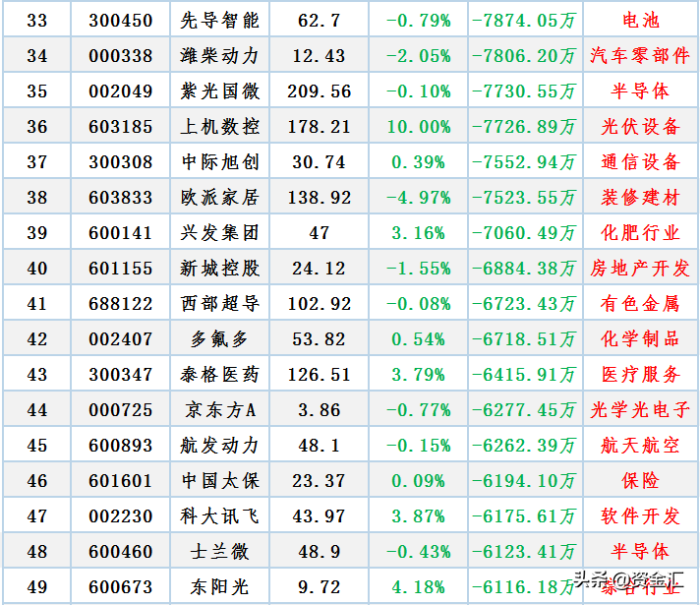
Task: Click stock name 科大讯飞
Action: click(x=219, y=516)
